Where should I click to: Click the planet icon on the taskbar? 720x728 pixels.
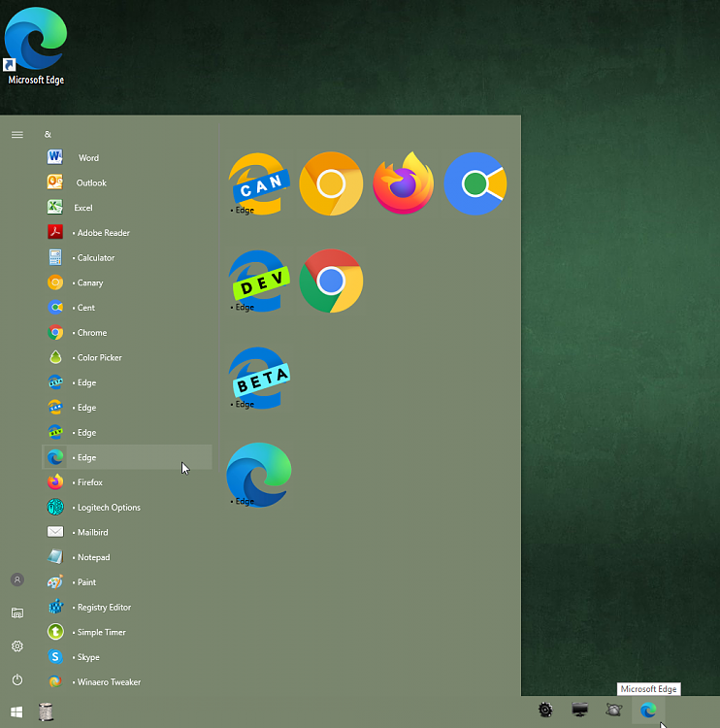point(614,710)
